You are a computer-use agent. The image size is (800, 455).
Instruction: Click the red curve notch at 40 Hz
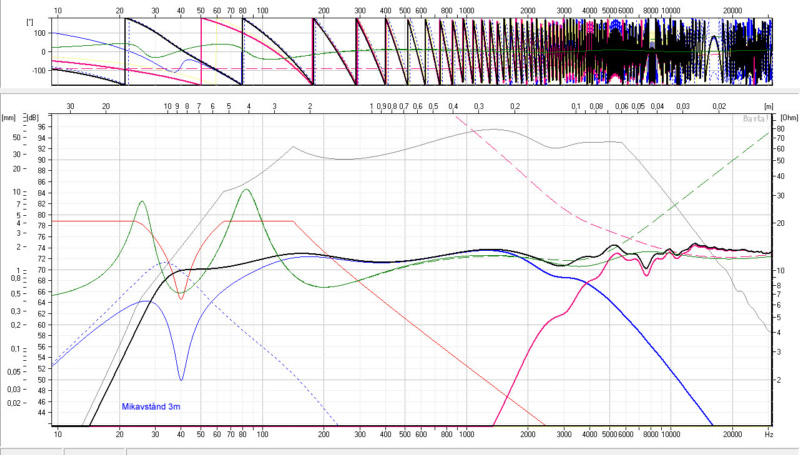[181, 297]
